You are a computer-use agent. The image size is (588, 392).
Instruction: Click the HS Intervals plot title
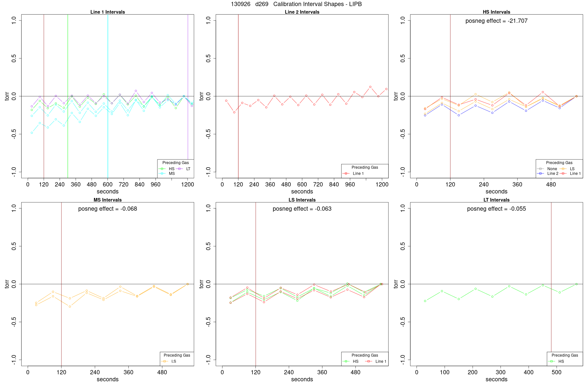tap(496, 12)
